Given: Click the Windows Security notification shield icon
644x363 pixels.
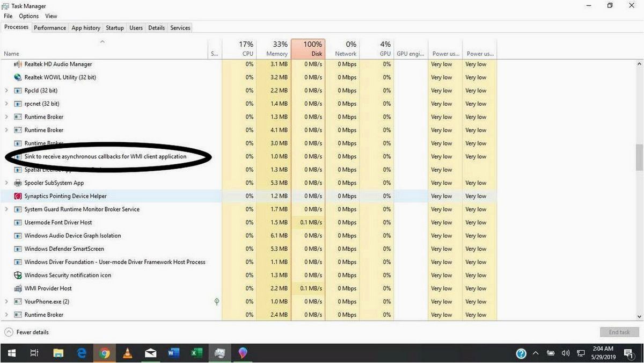Looking at the screenshot, I should 18,275.
